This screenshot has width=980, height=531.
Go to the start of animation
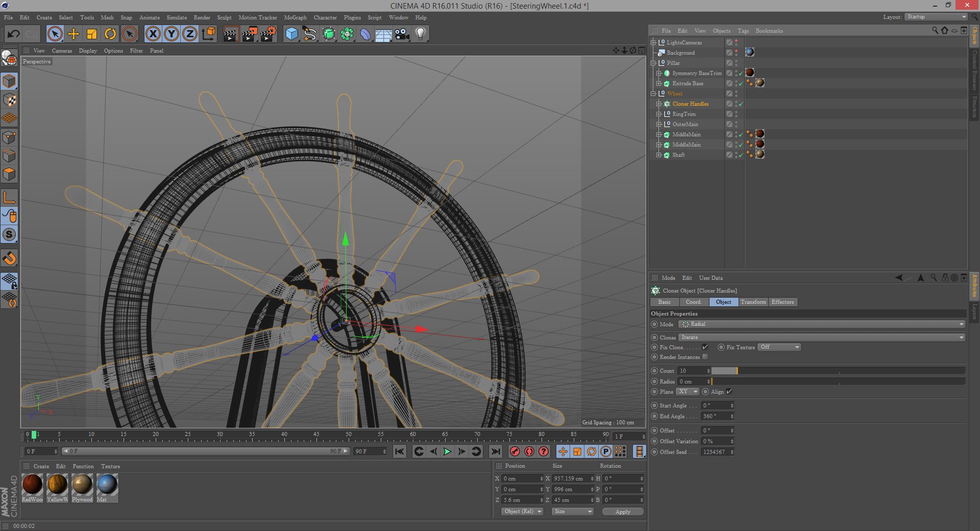pyautogui.click(x=400, y=451)
